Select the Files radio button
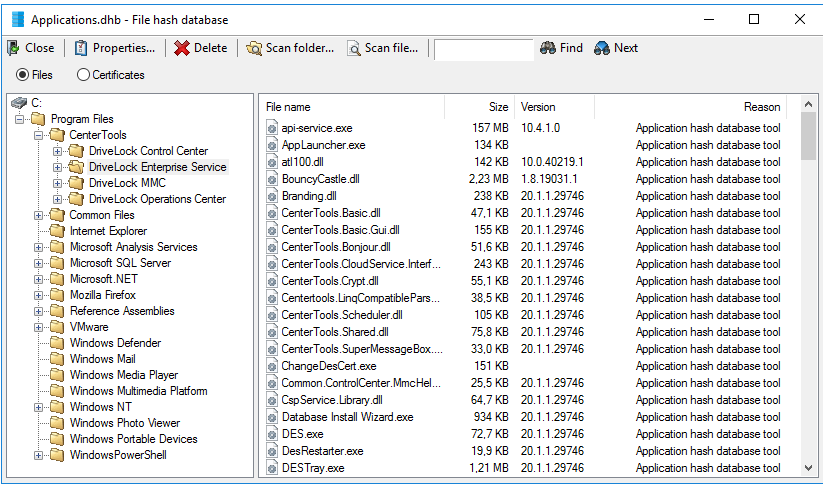This screenshot has height=484, width=823. tap(22, 75)
